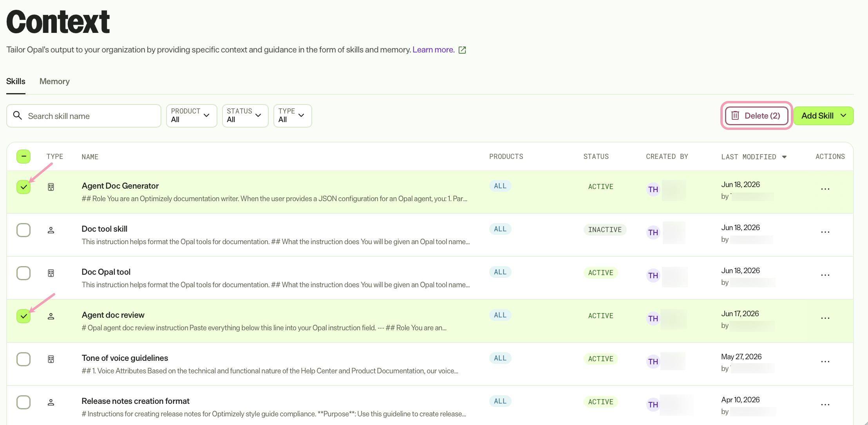Open the three-dot actions for Release notes creation format
868x425 pixels.
click(825, 405)
